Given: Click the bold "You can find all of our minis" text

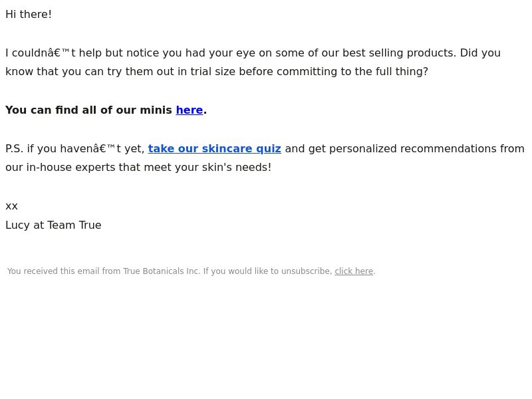Looking at the screenshot, I should [88, 110].
